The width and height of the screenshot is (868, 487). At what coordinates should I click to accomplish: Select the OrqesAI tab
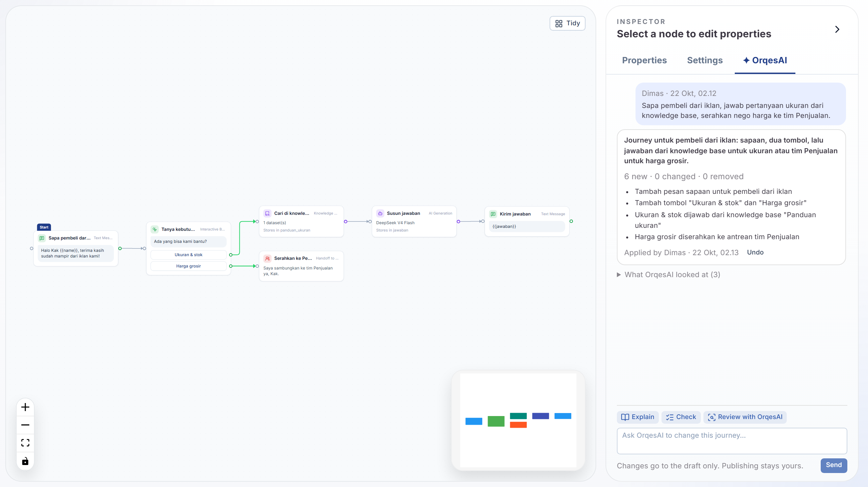click(x=765, y=60)
